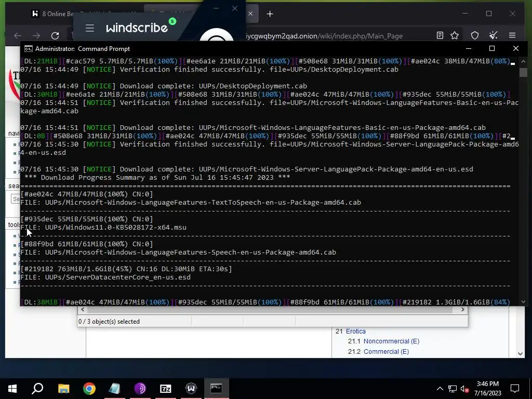Viewport: 532px width, 399px height.
Task: Click the 'Download Progress Summary' line
Action: (x=157, y=177)
